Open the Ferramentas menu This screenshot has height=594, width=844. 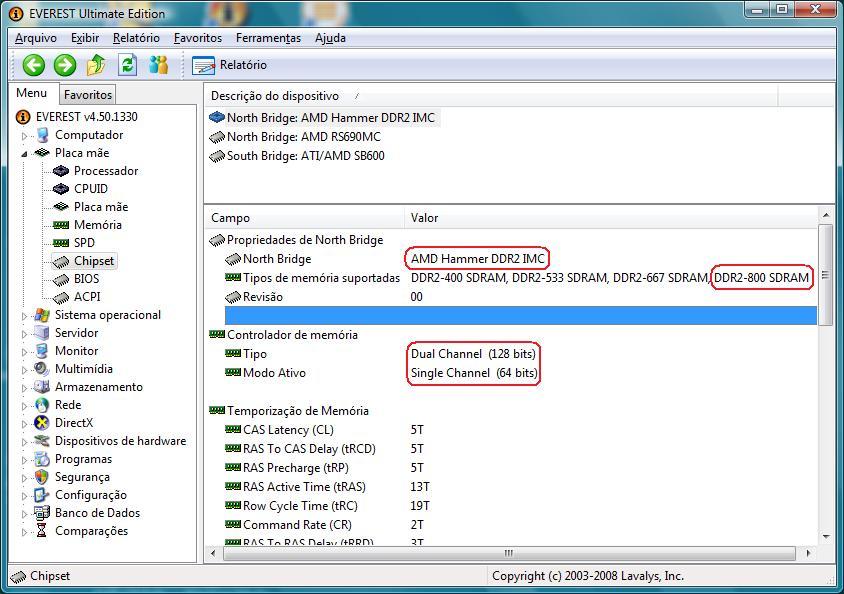(268, 38)
